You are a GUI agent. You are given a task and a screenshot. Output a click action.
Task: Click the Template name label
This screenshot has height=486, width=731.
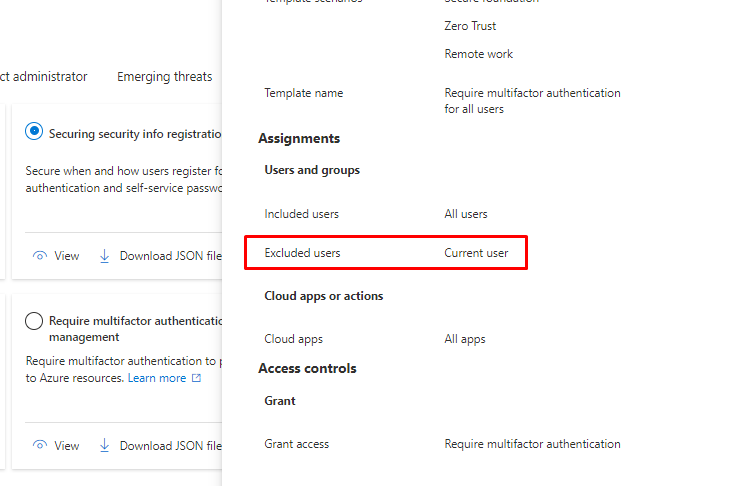[x=303, y=93]
